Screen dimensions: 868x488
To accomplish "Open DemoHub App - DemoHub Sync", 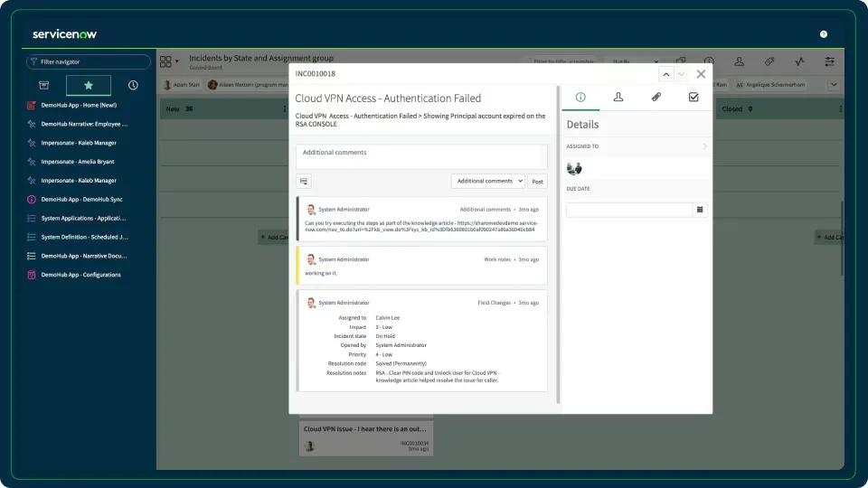I will pyautogui.click(x=82, y=199).
